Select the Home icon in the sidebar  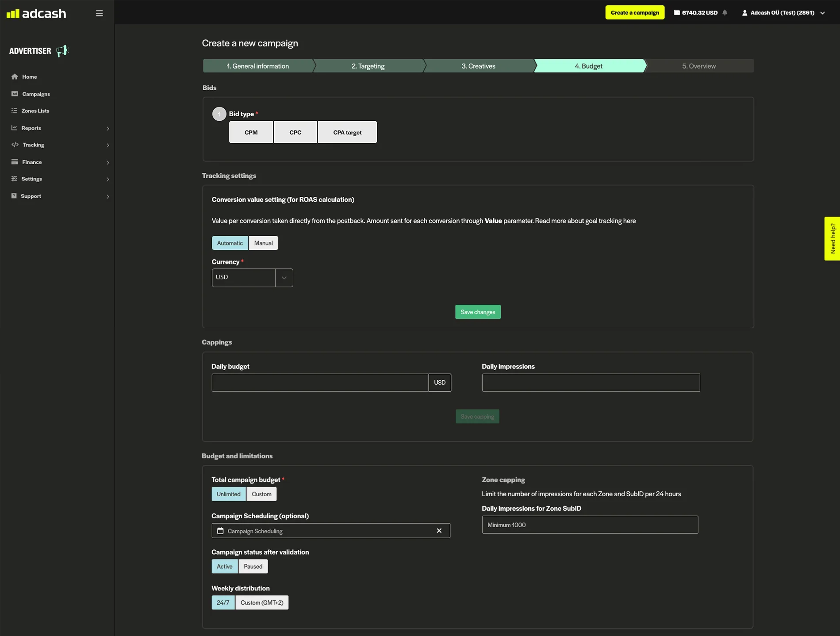click(15, 77)
